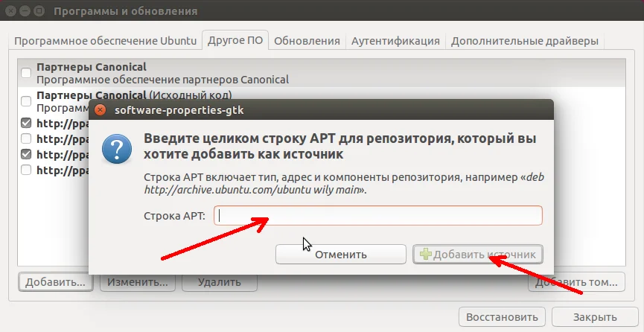The image size is (644, 332).
Task: Click the Добавить источник button
Action: pos(478,255)
